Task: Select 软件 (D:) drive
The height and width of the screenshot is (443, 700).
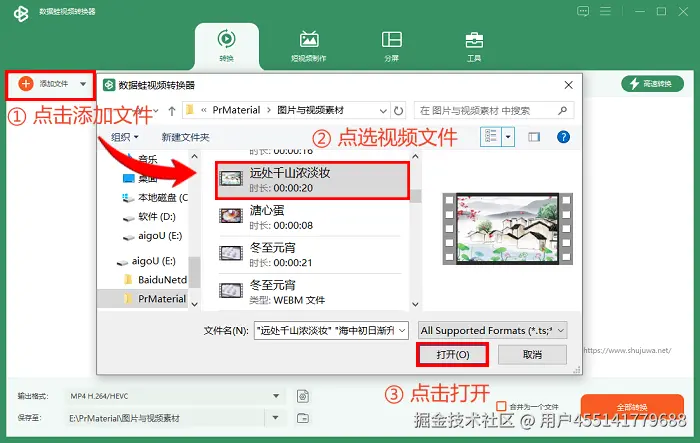Action: point(149,217)
